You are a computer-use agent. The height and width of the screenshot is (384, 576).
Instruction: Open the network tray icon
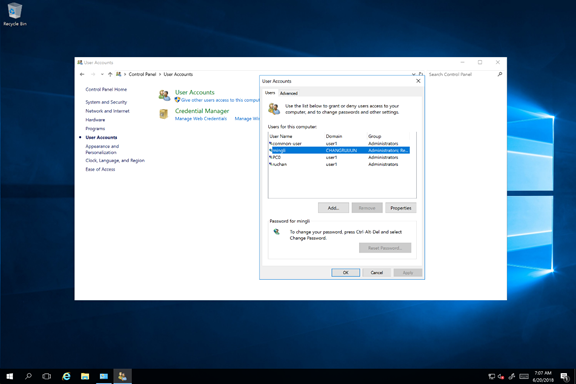[492, 376]
